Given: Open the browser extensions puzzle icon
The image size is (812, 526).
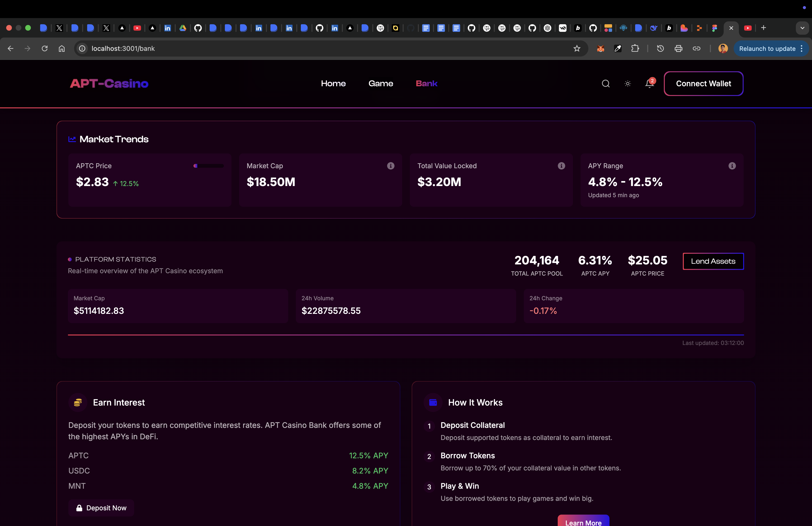Looking at the screenshot, I should (x=635, y=48).
